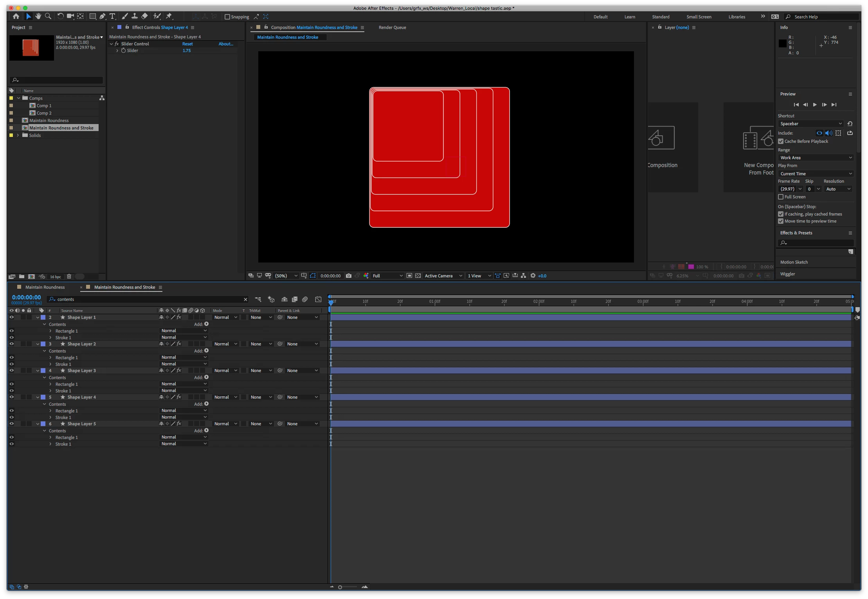Image resolution: width=868 pixels, height=599 pixels.
Task: Switch to the Maintain Roundness timeline tab
Action: (45, 287)
